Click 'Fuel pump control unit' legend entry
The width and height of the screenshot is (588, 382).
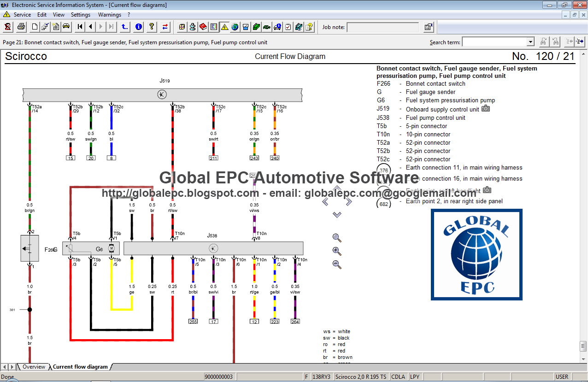[x=435, y=118]
